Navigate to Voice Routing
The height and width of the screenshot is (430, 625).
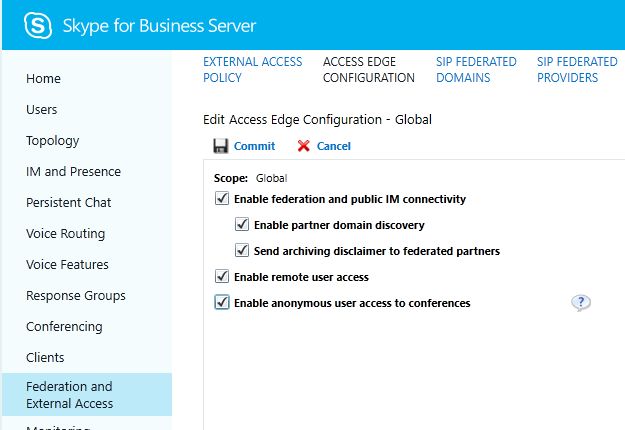(65, 234)
